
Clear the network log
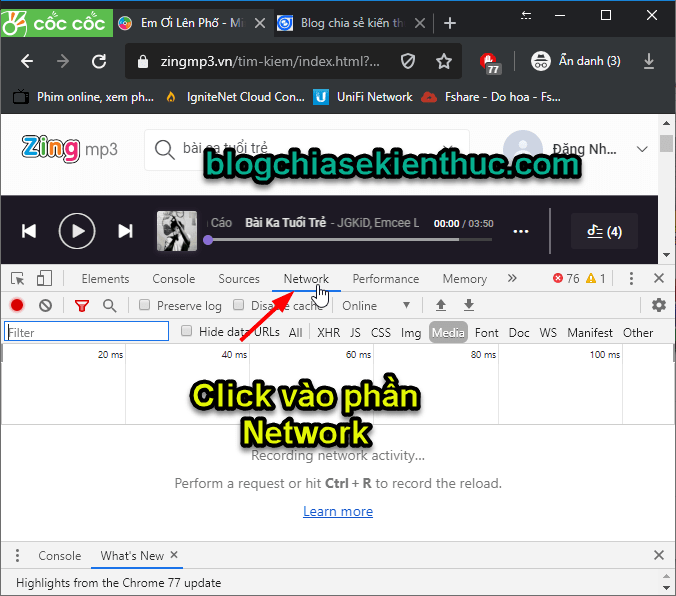point(45,306)
